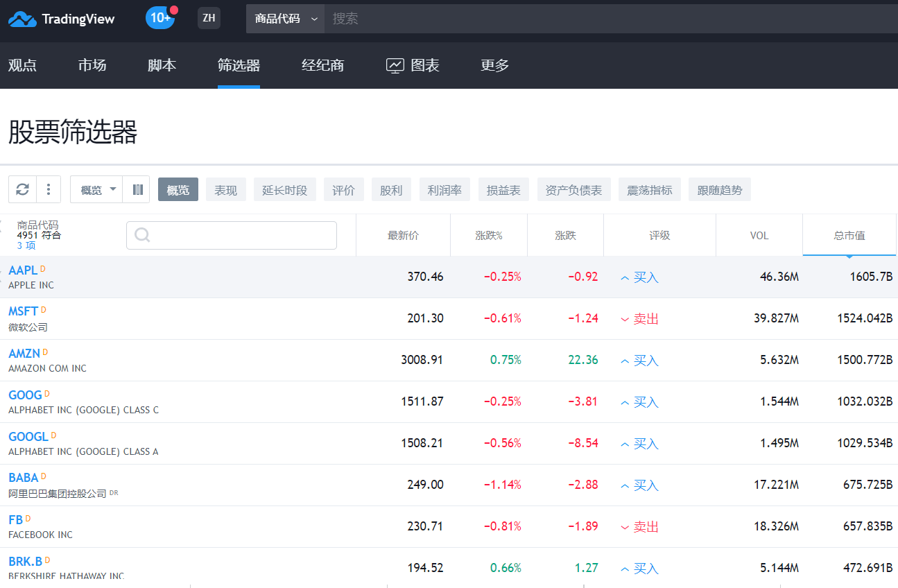Sort by 最新价 column header
Image resolution: width=898 pixels, height=588 pixels.
pyautogui.click(x=404, y=235)
